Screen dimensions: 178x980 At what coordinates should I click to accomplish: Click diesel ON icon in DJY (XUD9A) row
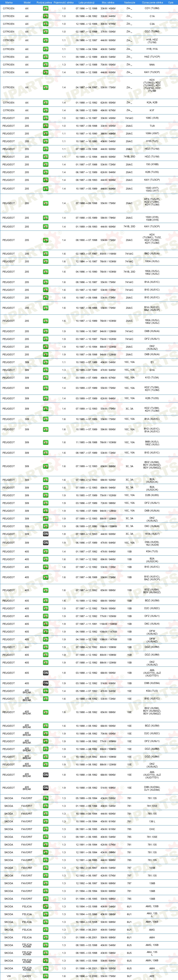pos(46,788)
